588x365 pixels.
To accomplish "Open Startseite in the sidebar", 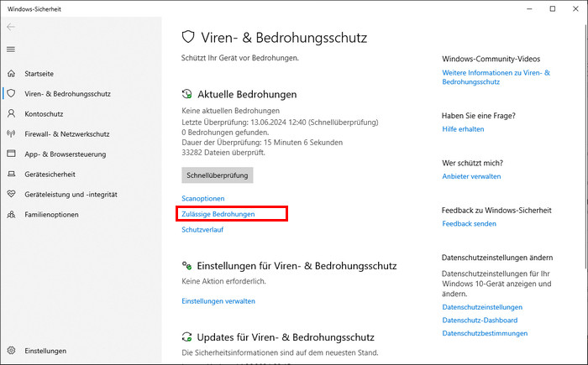I will pos(39,74).
